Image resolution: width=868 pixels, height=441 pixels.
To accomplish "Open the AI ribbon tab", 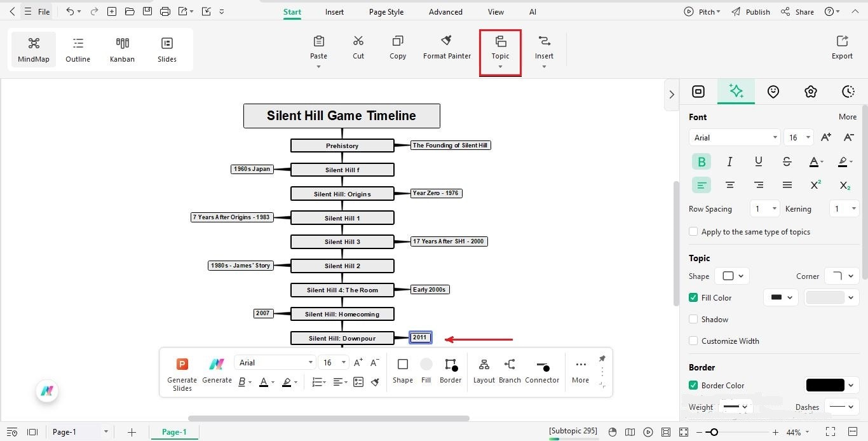I will click(532, 12).
